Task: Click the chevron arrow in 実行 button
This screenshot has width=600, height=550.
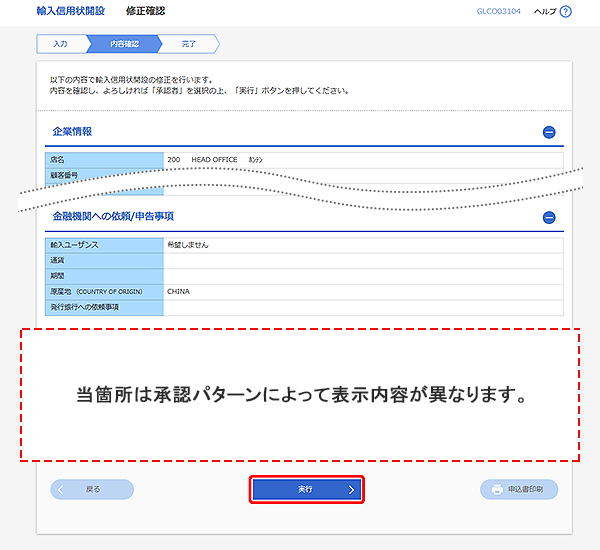Action: point(351,490)
